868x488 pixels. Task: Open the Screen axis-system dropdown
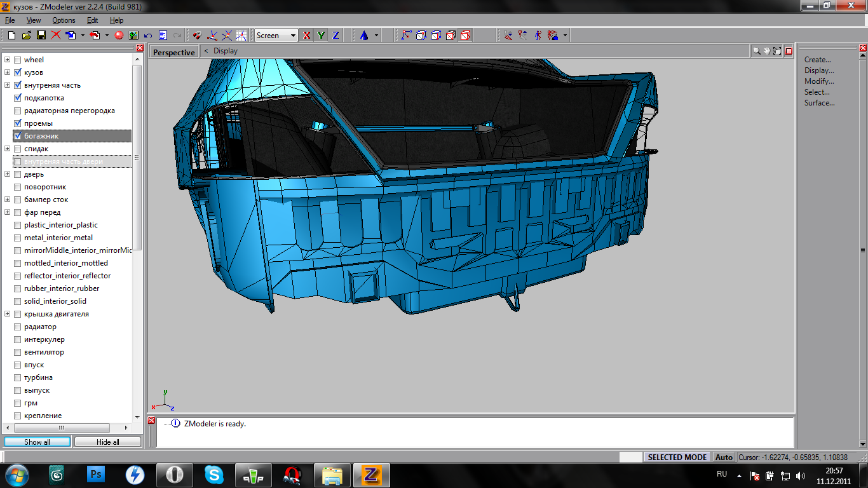[293, 36]
